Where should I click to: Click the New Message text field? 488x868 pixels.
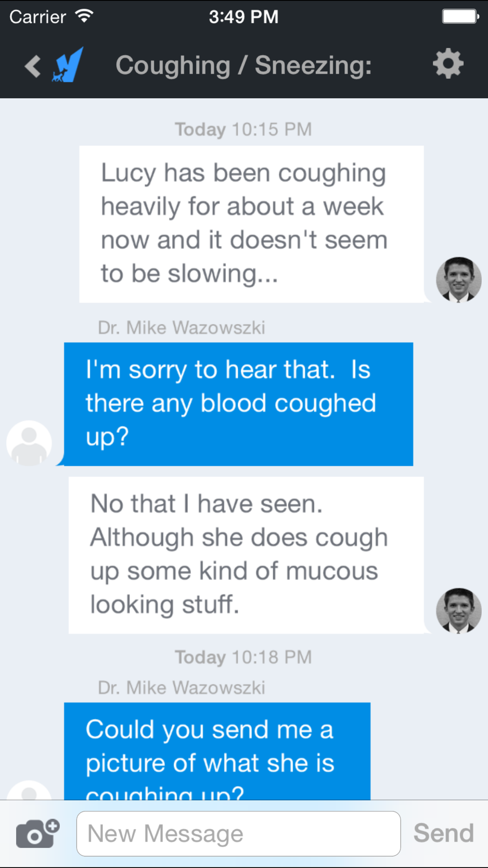pos(239,833)
